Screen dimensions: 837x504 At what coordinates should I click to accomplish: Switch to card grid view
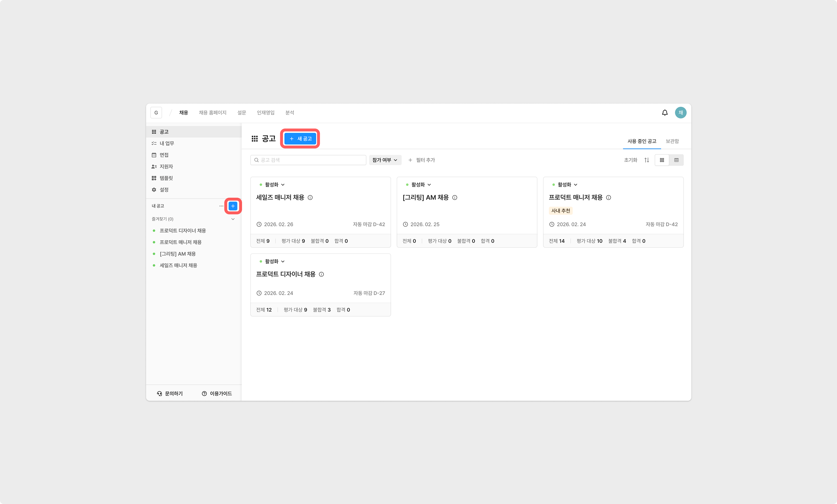662,160
